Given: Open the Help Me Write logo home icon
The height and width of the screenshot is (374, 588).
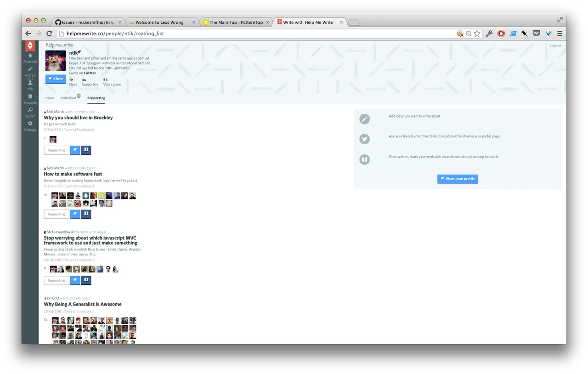Looking at the screenshot, I should (x=30, y=45).
